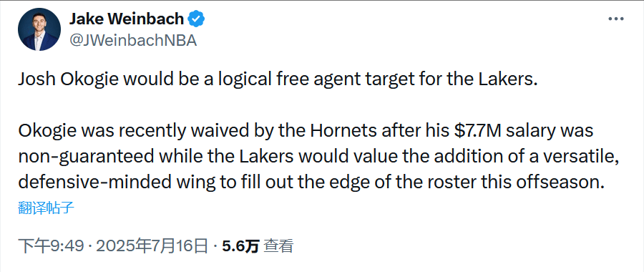This screenshot has height=272, width=644.
Task: Click the blue verified badge icon
Action: 196,19
